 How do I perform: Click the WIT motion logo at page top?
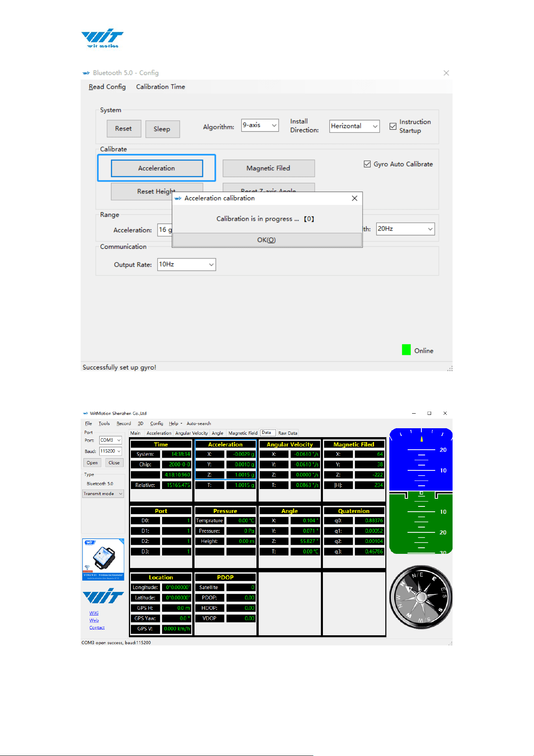coord(102,38)
